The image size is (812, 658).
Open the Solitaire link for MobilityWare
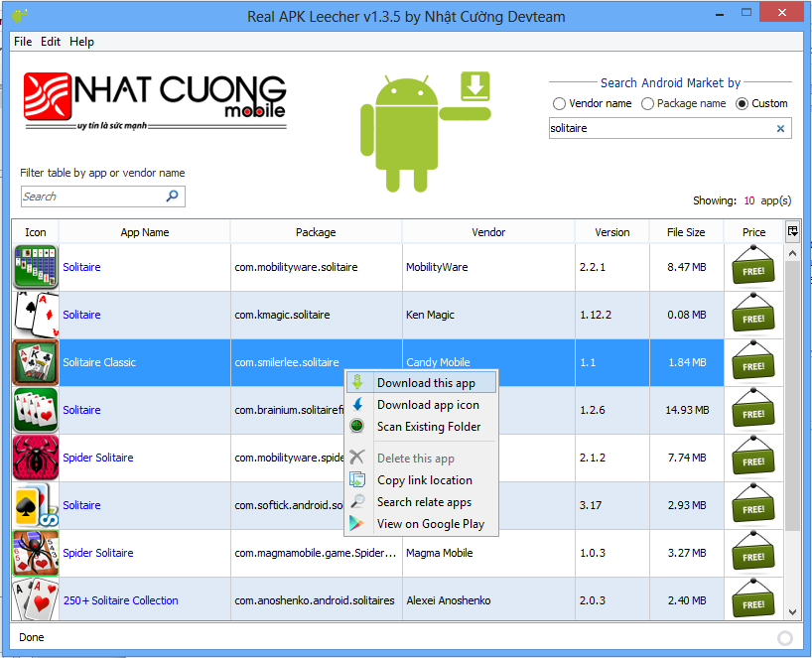(x=81, y=267)
